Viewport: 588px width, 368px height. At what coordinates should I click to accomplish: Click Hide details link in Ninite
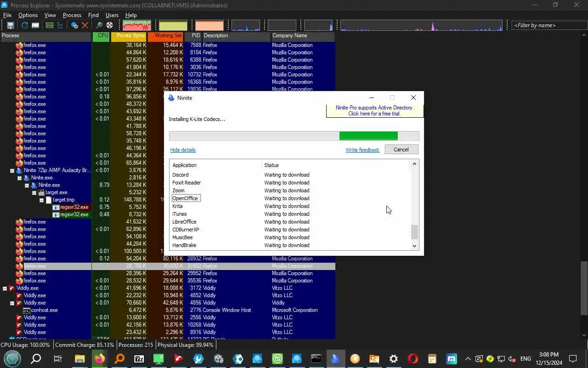[x=183, y=150]
